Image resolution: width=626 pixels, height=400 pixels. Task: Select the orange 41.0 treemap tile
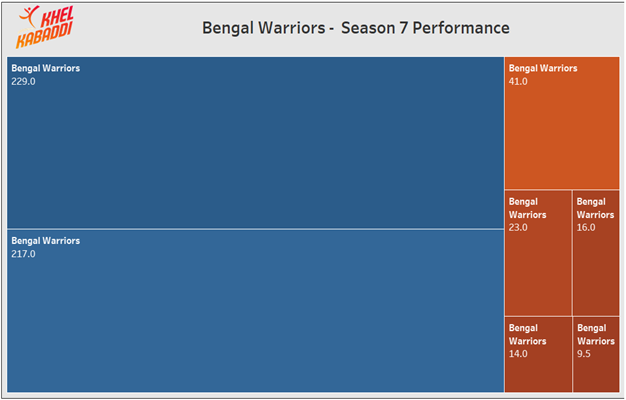click(x=562, y=123)
